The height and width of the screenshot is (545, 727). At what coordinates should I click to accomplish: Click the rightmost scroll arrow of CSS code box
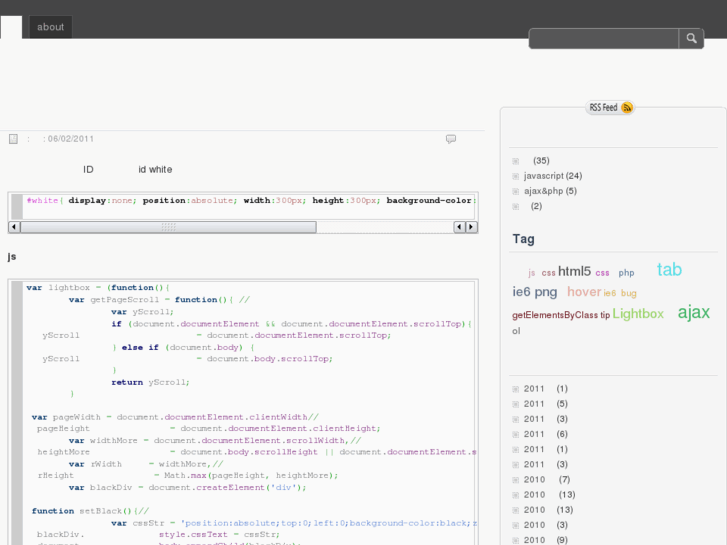coord(471,227)
